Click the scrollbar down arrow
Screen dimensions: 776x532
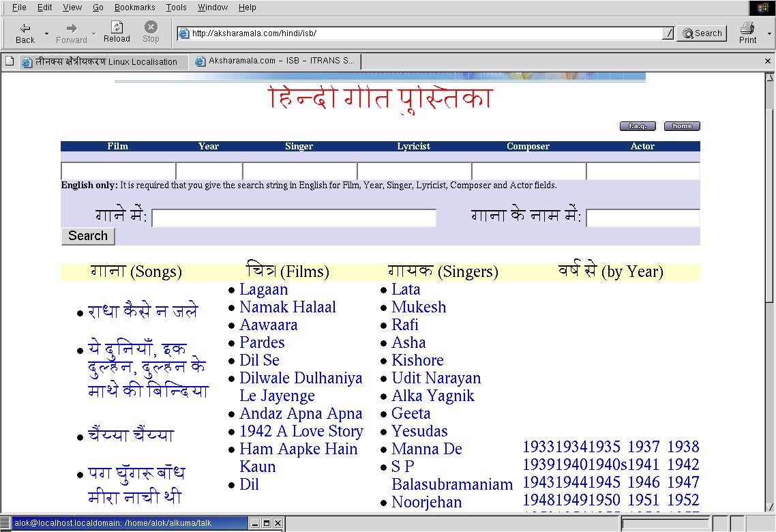770,507
